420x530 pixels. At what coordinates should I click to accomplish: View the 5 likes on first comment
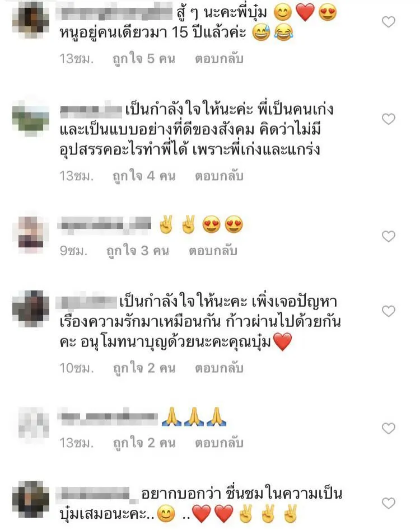coord(144,59)
